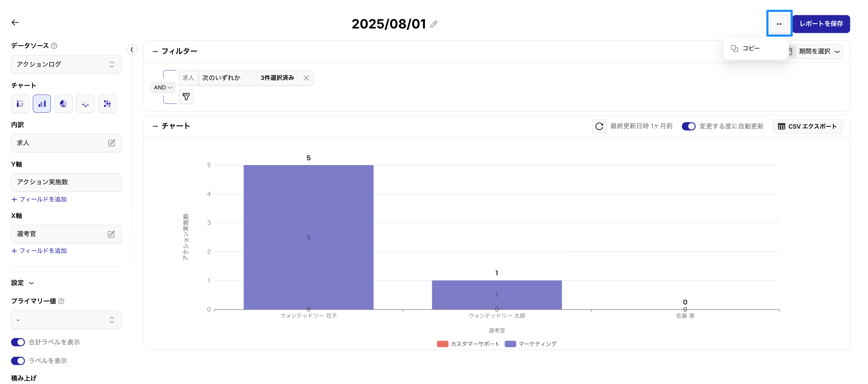Select the pivot table chart icon

tap(20, 104)
